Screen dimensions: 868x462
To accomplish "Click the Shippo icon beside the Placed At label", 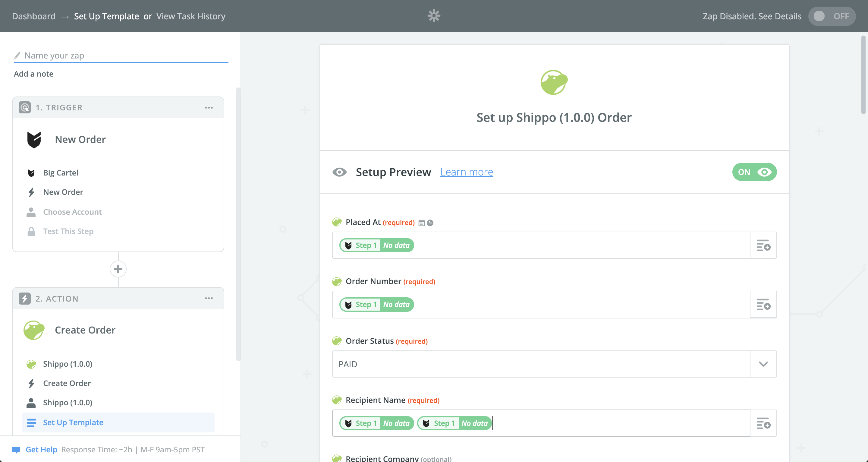I will (337, 222).
